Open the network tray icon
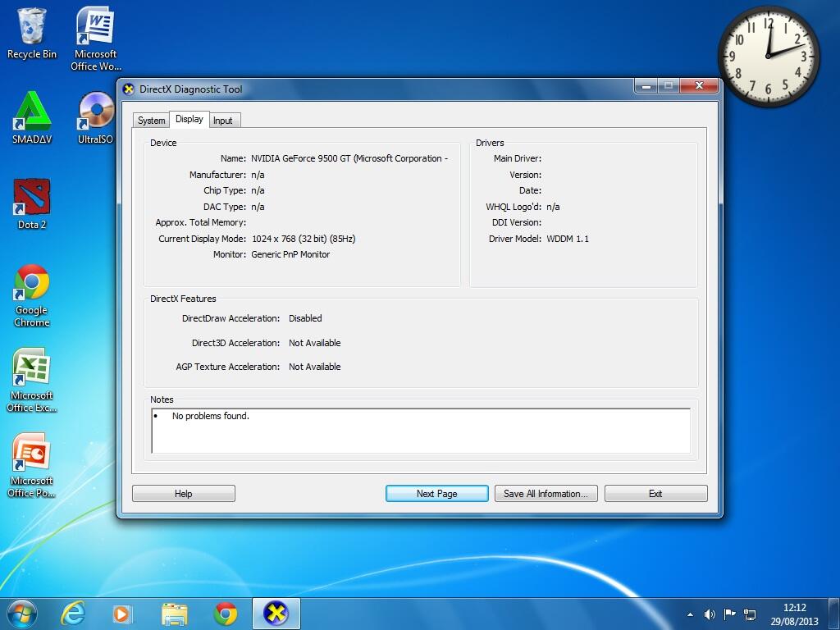Image resolution: width=840 pixels, height=630 pixels. 750,614
